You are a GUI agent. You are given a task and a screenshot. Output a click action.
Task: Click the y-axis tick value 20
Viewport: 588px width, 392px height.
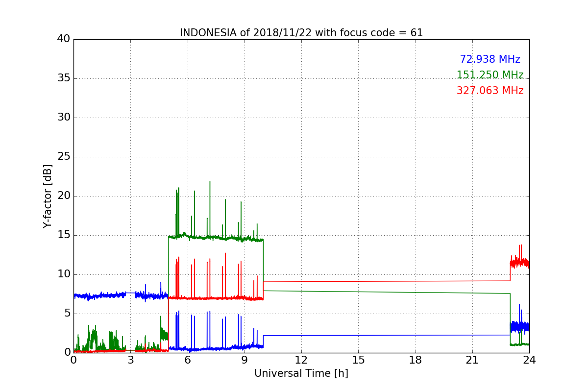(x=64, y=196)
